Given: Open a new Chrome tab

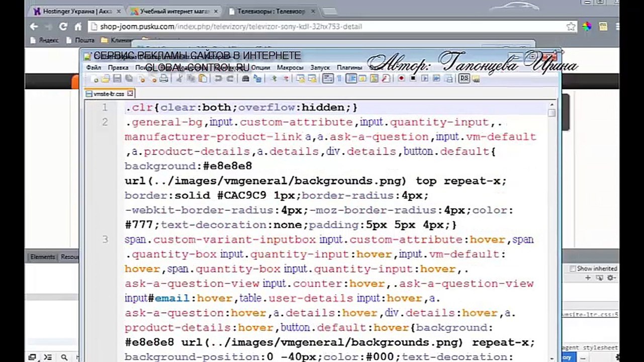Looking at the screenshot, I should pyautogui.click(x=329, y=12).
